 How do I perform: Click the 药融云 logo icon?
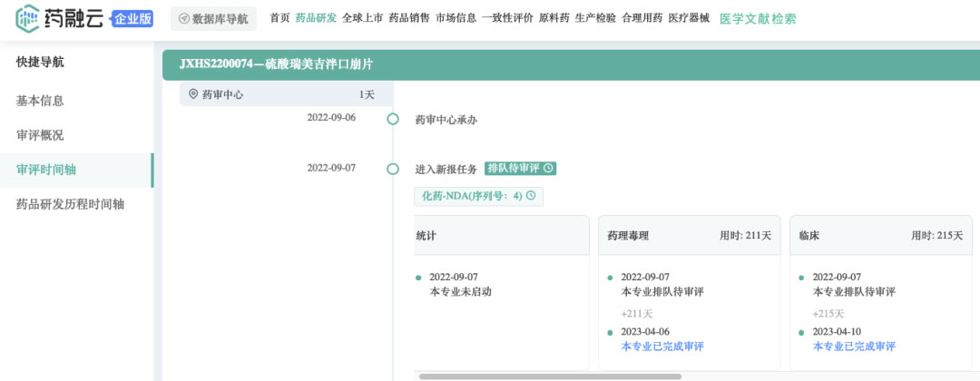(x=27, y=19)
